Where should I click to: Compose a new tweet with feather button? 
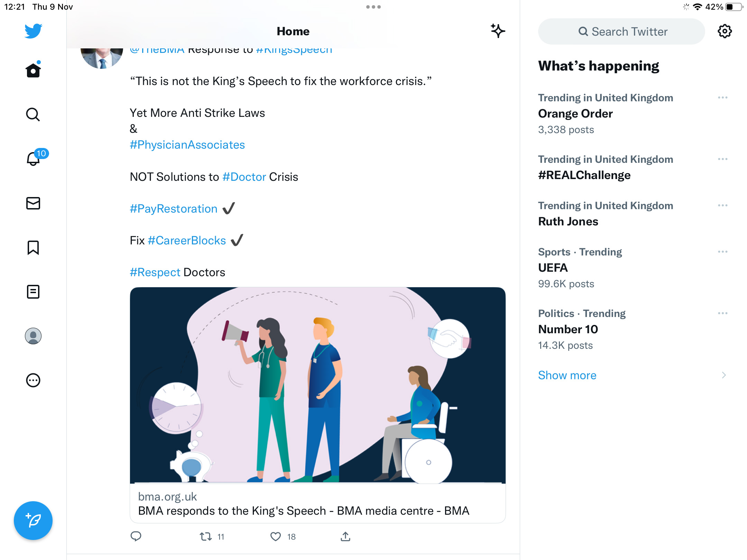pos(33,520)
